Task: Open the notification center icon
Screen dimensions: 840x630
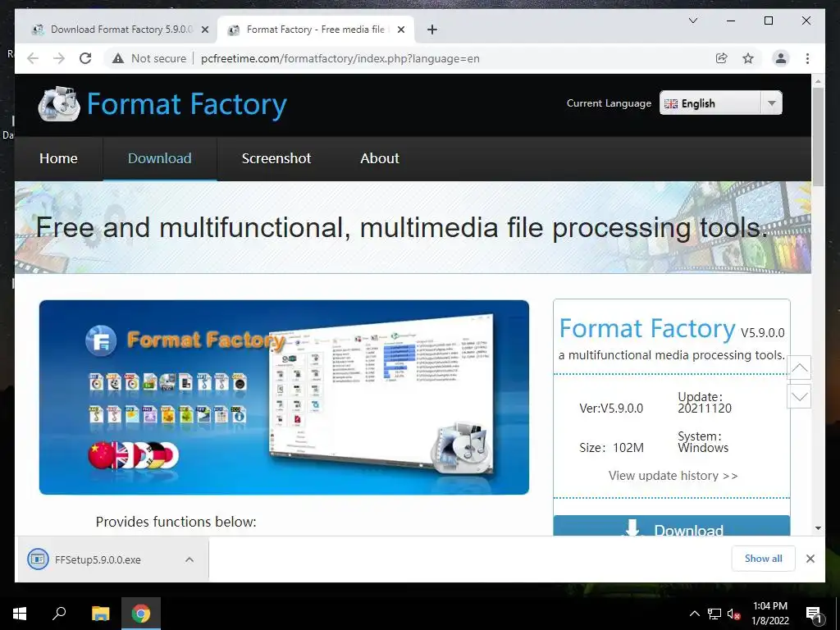Action: [x=814, y=614]
